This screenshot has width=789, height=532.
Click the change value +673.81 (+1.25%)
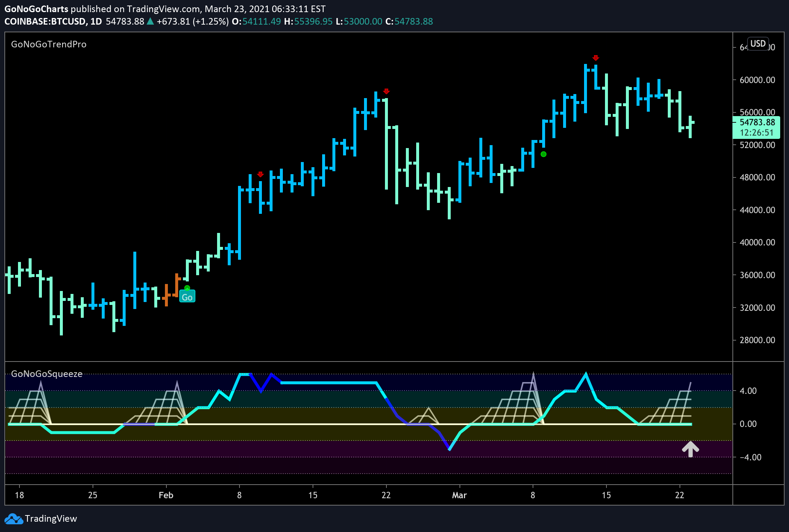[193, 21]
